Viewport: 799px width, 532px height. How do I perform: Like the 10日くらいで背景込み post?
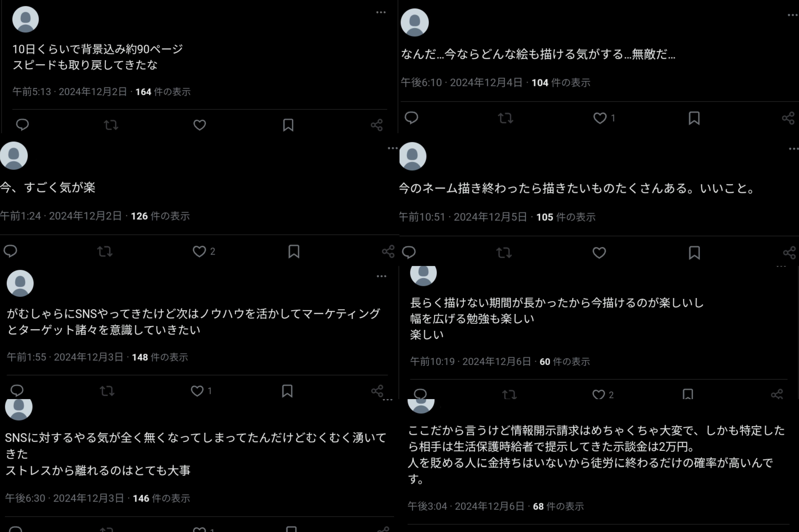[x=200, y=125]
